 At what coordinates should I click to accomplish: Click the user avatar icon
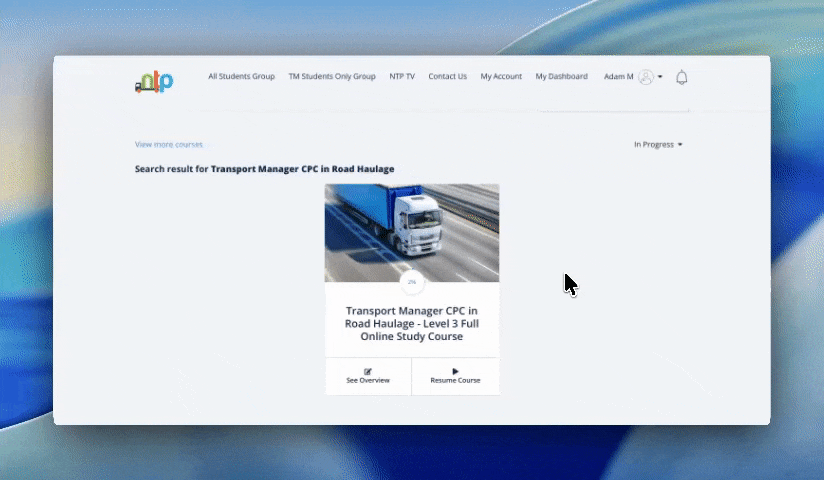click(646, 77)
